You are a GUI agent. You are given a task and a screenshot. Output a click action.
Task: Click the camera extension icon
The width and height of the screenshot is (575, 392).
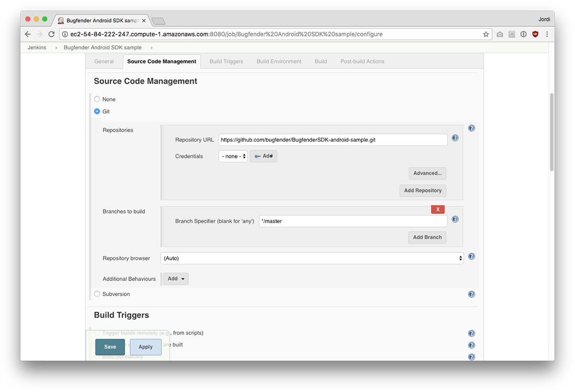[500, 34]
